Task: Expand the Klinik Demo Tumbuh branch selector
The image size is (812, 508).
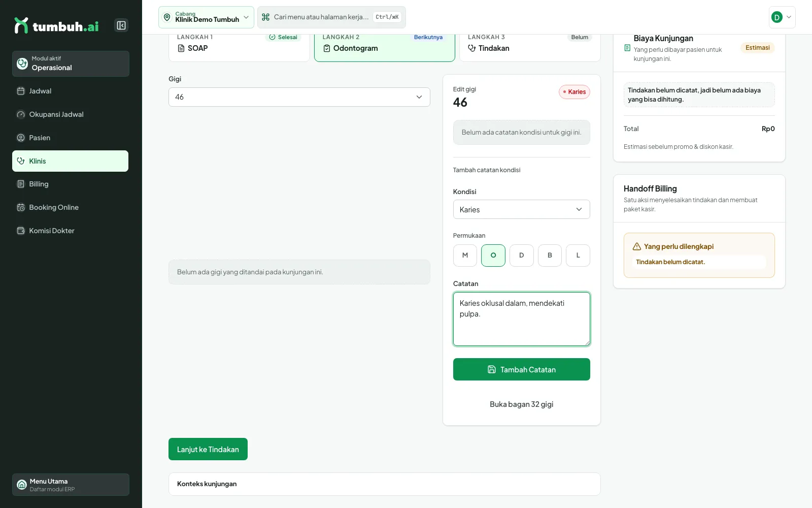Action: tap(206, 17)
